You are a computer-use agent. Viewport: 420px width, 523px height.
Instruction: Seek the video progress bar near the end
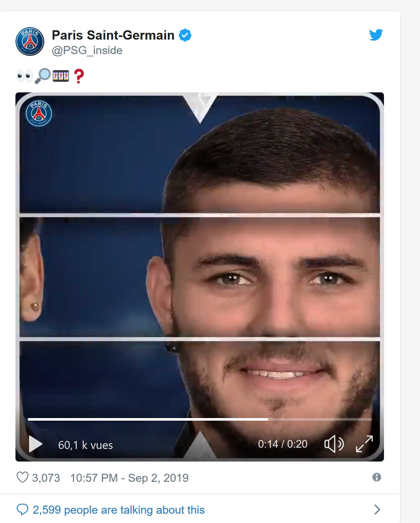pos(354,419)
